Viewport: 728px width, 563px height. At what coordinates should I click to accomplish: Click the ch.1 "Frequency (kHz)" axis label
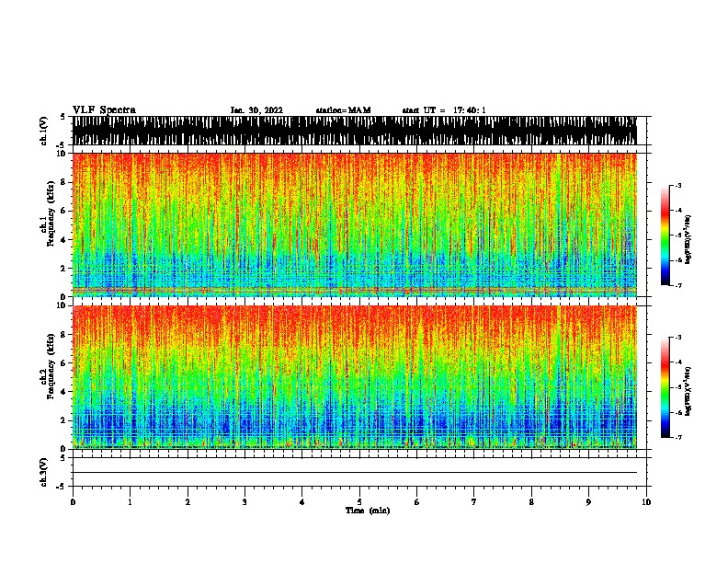point(51,214)
